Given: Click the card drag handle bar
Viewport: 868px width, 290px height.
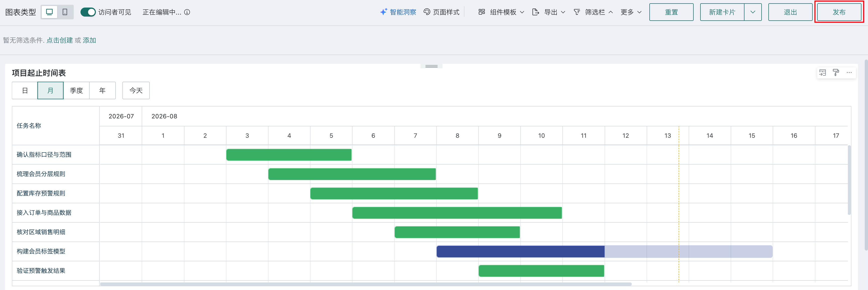Looking at the screenshot, I should coord(431,66).
